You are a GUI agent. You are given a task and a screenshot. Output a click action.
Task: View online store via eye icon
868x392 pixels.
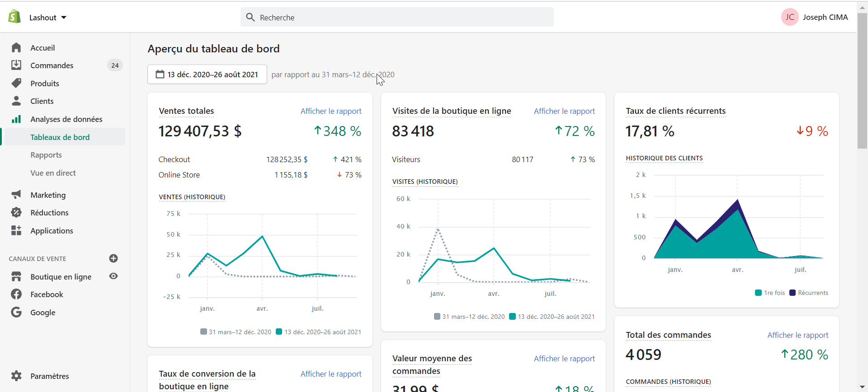(x=113, y=276)
